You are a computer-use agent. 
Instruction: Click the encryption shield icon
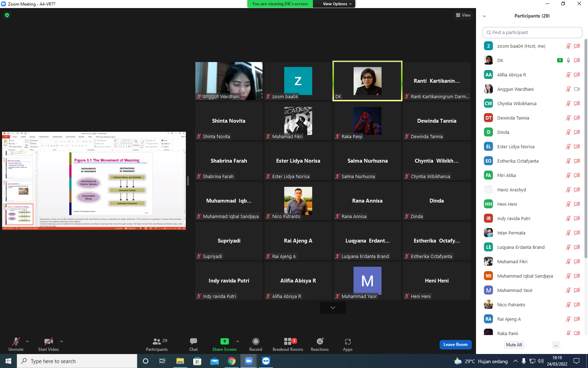click(x=7, y=15)
